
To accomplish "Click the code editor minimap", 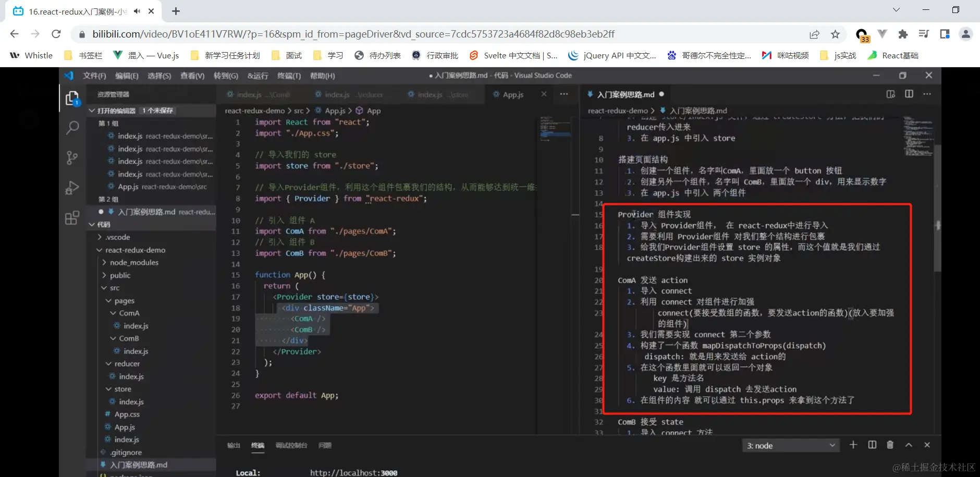I will click(x=555, y=130).
